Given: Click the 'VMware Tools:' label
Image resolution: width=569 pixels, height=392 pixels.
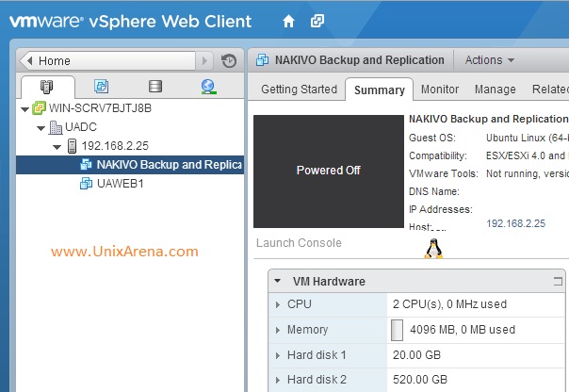Looking at the screenshot, I should coord(444,173).
